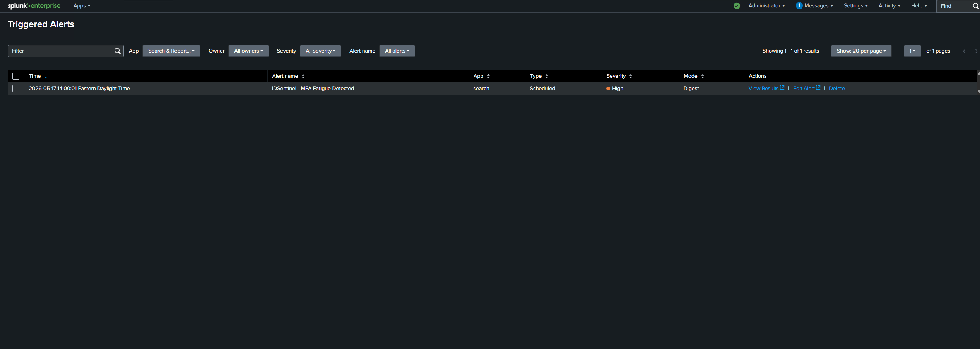
Task: Open the All alerts dropdown
Action: (397, 51)
